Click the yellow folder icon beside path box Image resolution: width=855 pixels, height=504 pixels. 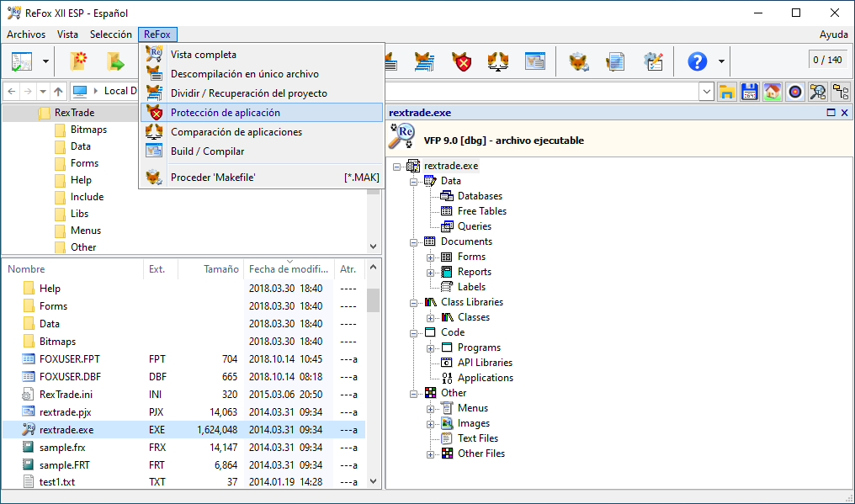coord(727,92)
